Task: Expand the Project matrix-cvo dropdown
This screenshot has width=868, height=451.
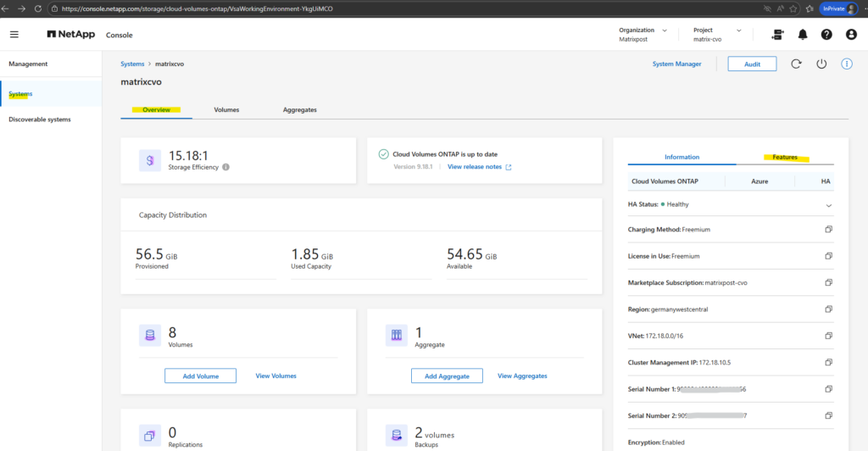Action: 737,31
